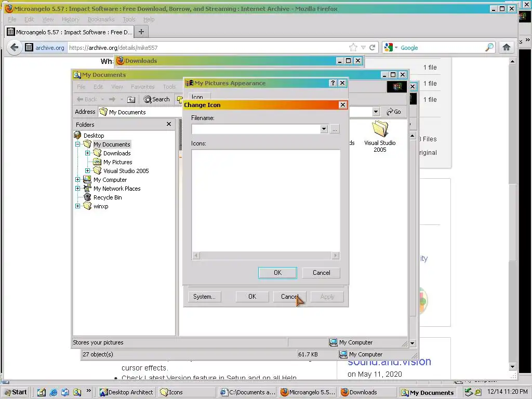The image size is (532, 399).
Task: Click the Forward arrow in Explorer toolbar
Action: [112, 99]
